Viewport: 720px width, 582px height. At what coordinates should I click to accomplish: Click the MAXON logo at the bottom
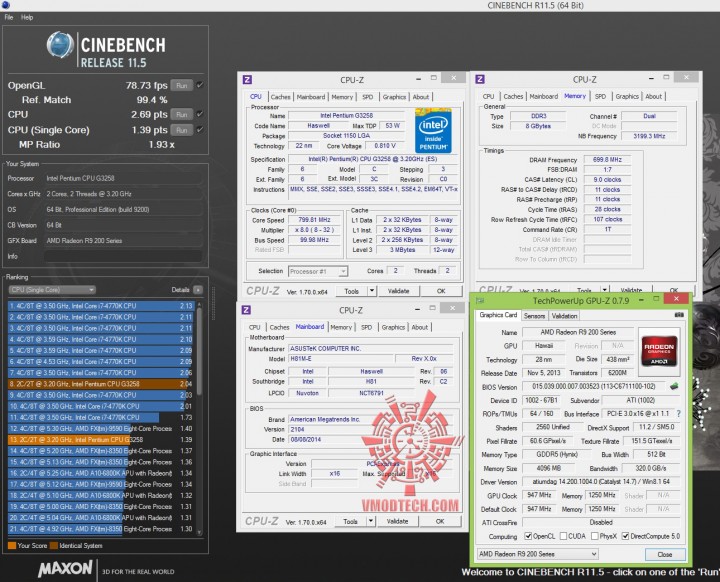coord(65,569)
